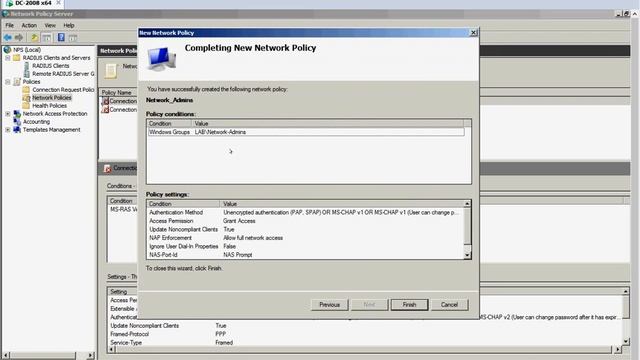Click the Finish button

(x=409, y=305)
